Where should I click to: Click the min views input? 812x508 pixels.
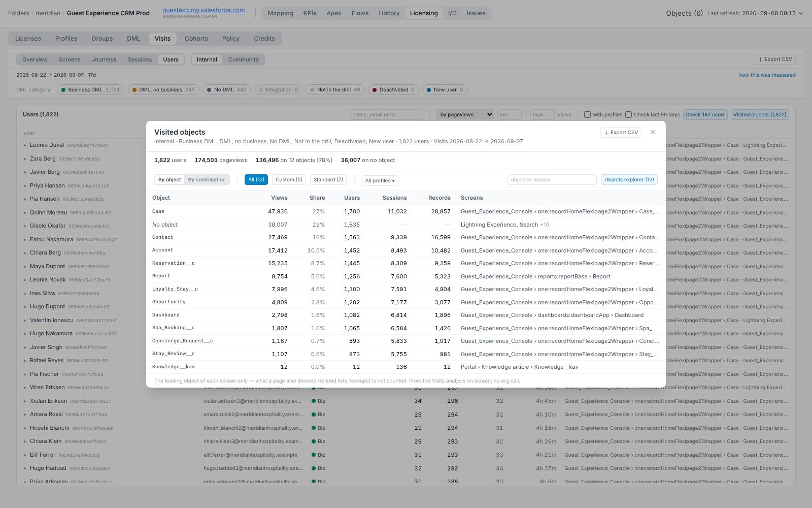pyautogui.click(x=509, y=115)
